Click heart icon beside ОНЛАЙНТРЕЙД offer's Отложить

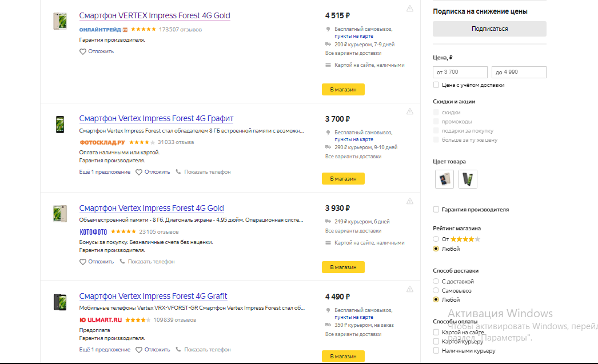tap(82, 51)
